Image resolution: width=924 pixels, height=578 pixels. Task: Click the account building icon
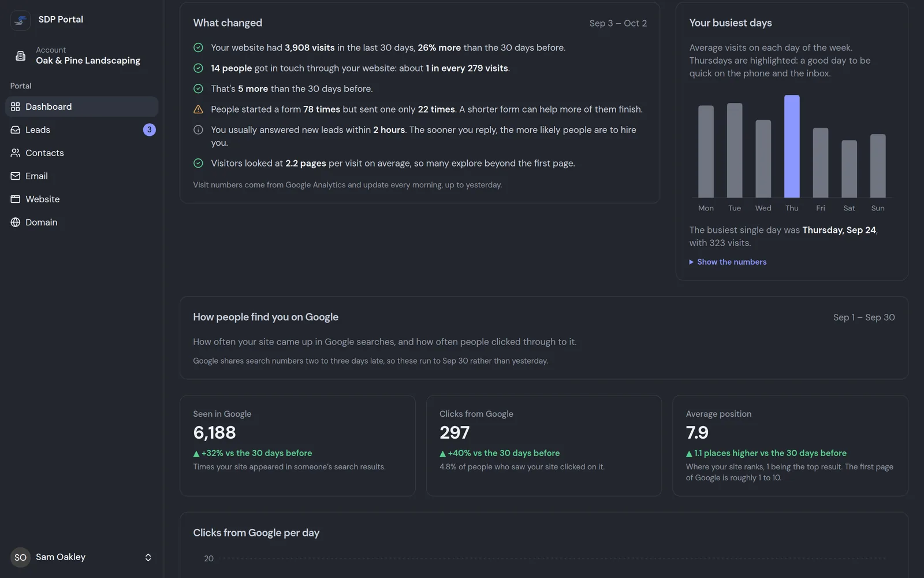click(x=21, y=56)
